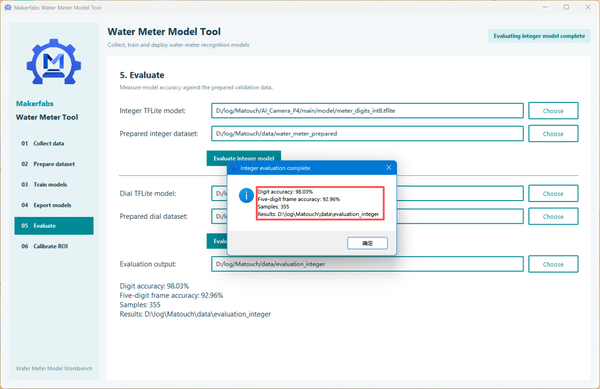Image resolution: width=600 pixels, height=389 pixels.
Task: Click the 'Water Meter Model Tool' page title
Action: (x=164, y=32)
